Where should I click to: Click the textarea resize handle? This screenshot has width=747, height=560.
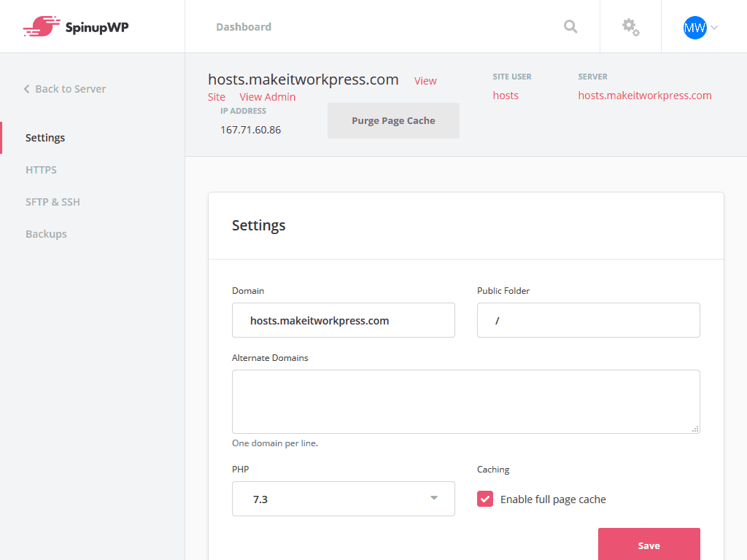695,429
